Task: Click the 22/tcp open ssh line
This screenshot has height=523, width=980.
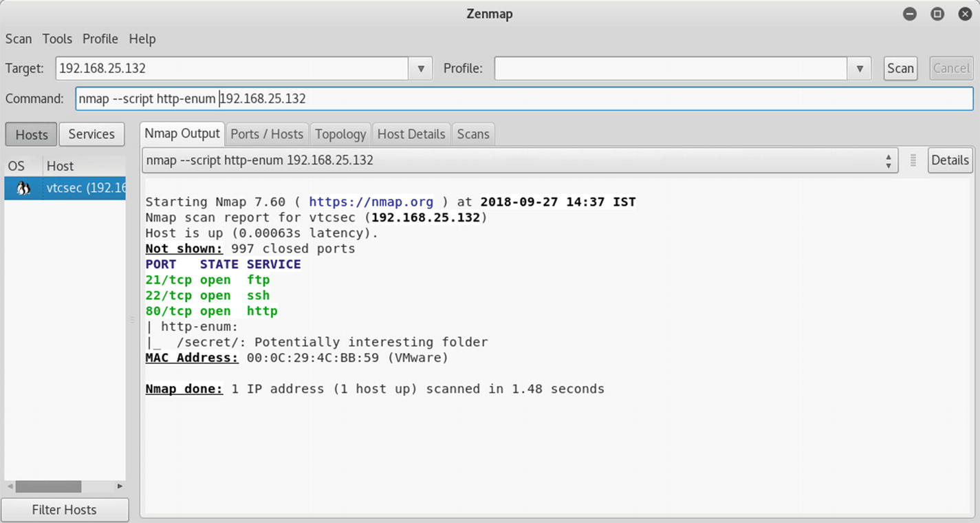Action: (208, 296)
